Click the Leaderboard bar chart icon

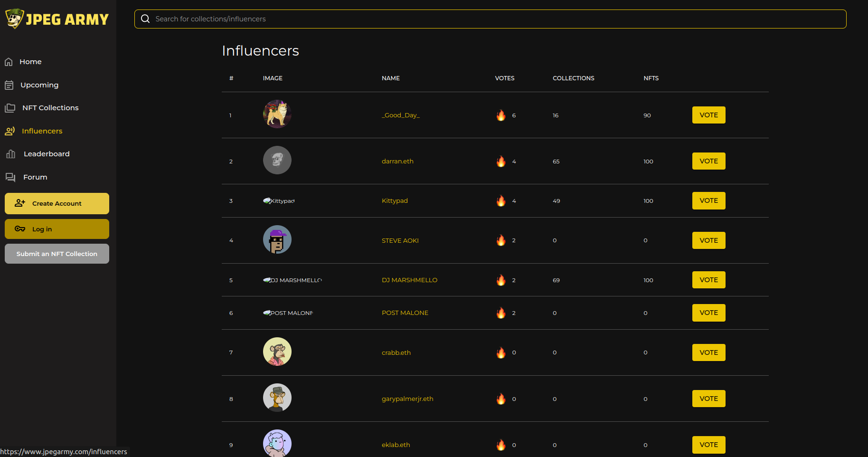coord(10,154)
